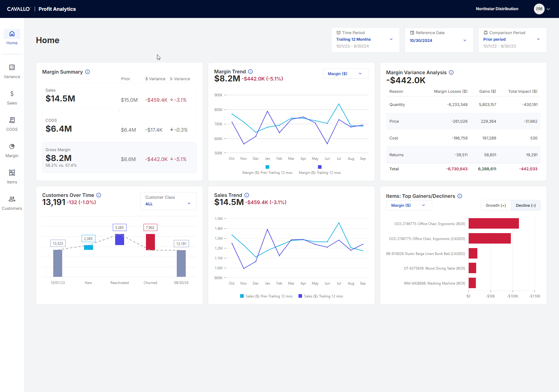Select the Home navigation item
Screen dimensions: 559x392
[12, 37]
